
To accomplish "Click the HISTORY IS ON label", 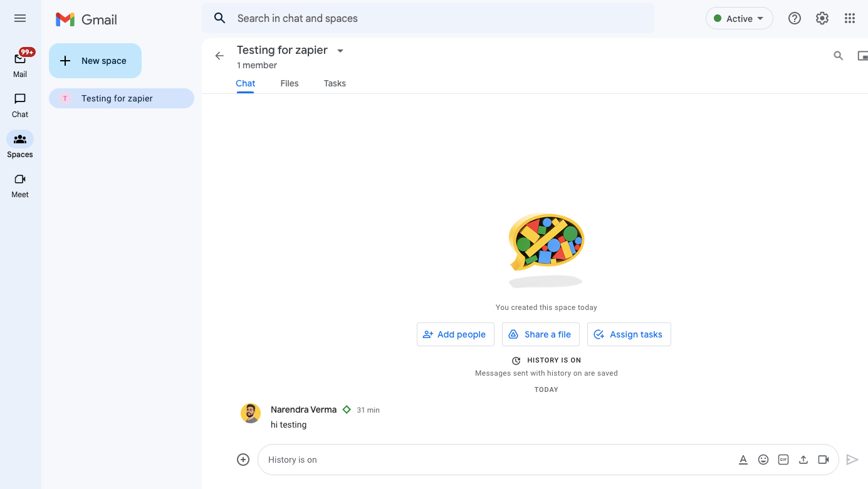I will tap(554, 360).
